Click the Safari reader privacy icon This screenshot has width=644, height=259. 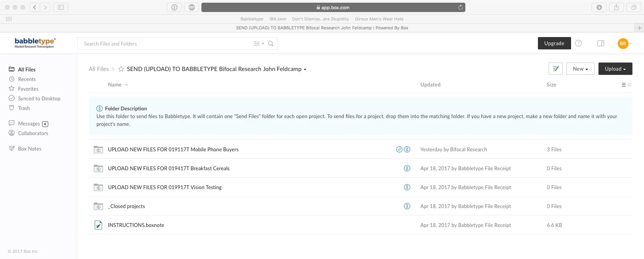(x=174, y=7)
